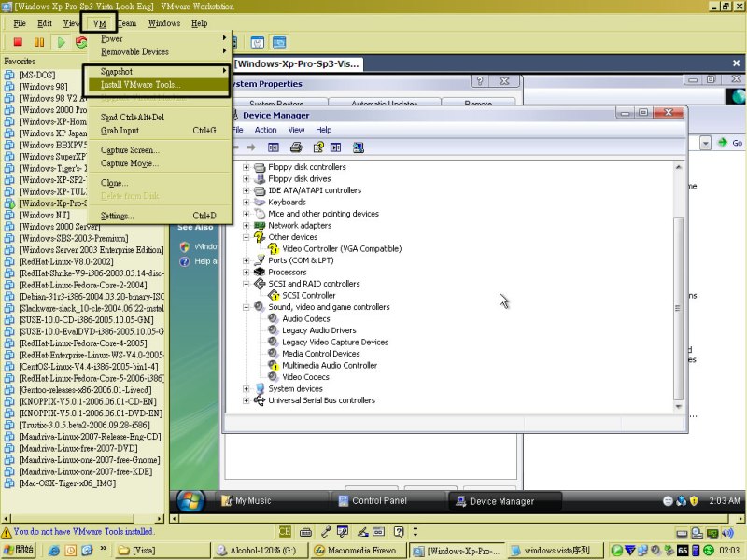Select [Mac-OSX-Tiger-x86_IMG] in Favorites
Viewport: 747px width, 560px height.
pyautogui.click(x=67, y=483)
